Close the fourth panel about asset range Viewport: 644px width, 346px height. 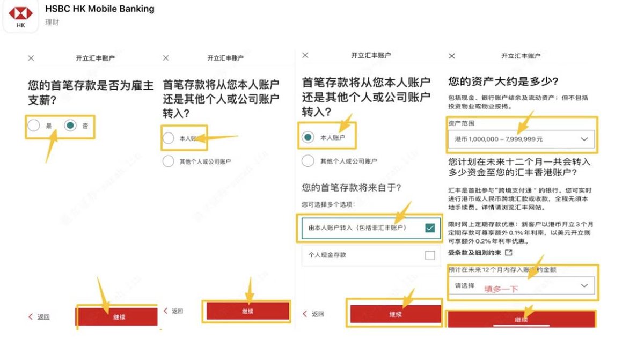pos(452,56)
